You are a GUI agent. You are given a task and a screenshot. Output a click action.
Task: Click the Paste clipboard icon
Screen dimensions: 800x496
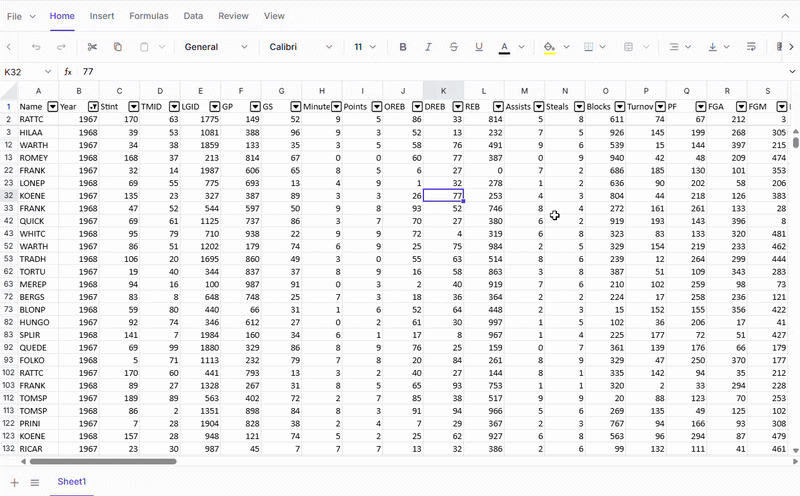click(144, 47)
